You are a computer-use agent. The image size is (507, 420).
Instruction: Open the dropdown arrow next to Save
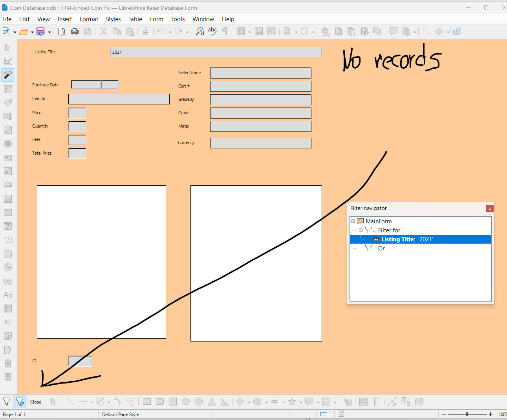(49, 32)
